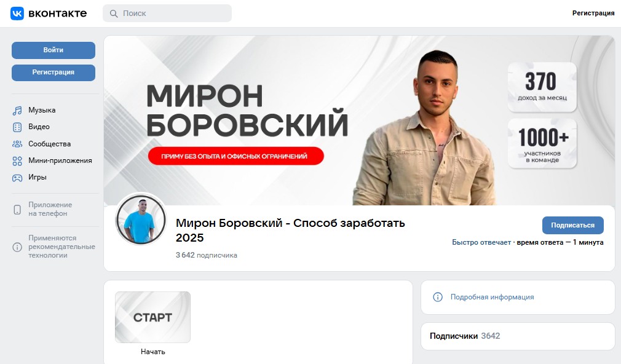
Task: Click the Мини-приложения grid icon
Action: (17, 161)
